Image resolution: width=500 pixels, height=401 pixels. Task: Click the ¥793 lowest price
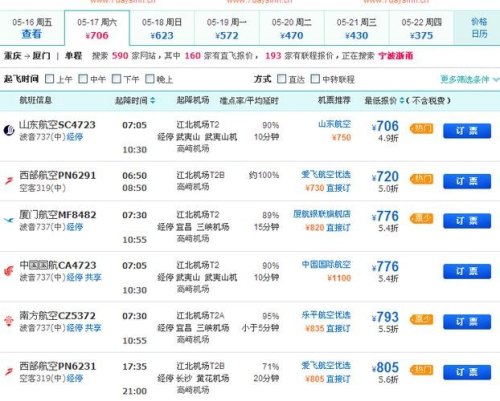pyautogui.click(x=385, y=317)
